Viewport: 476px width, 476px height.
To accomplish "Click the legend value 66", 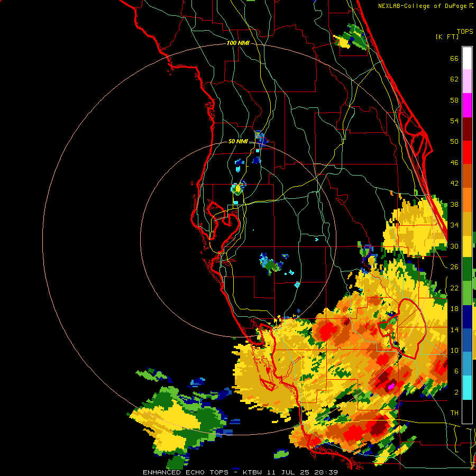I will tap(454, 58).
